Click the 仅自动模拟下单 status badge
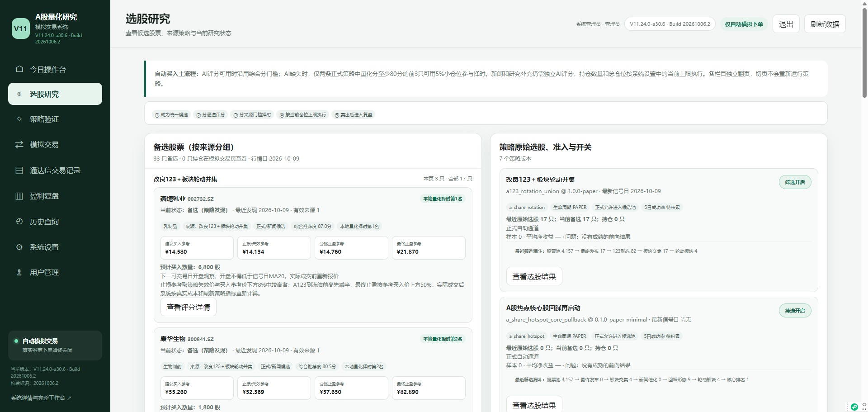 point(744,24)
